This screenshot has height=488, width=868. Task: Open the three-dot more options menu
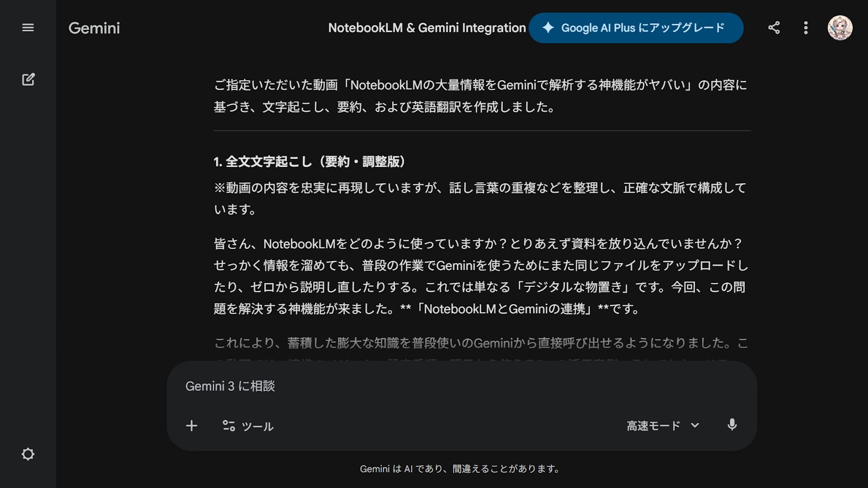[x=806, y=28]
